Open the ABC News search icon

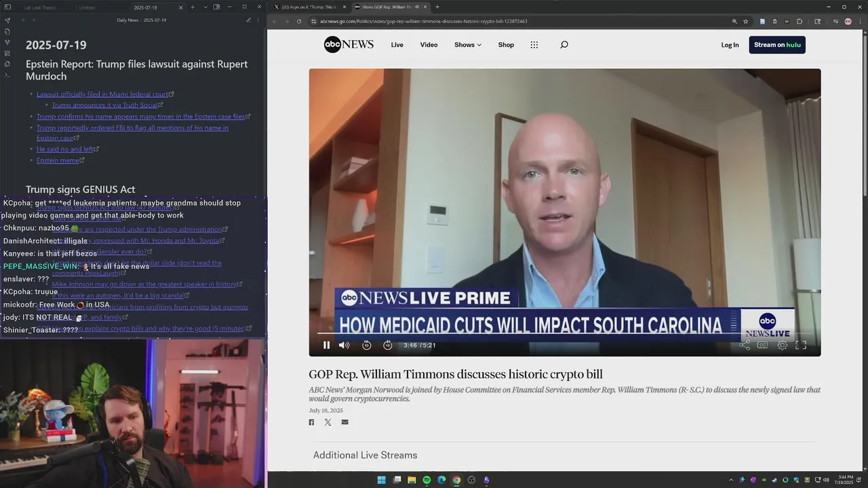564,45
